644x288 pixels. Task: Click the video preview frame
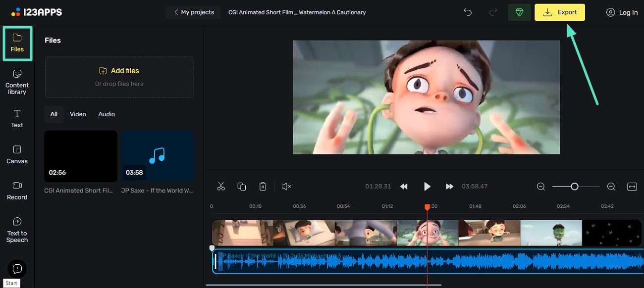point(427,97)
